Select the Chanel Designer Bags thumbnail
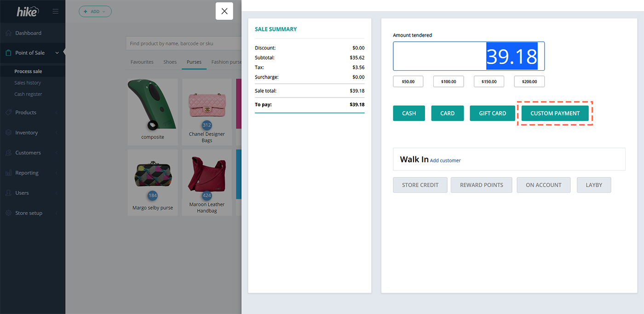This screenshot has width=644, height=314. (207, 104)
